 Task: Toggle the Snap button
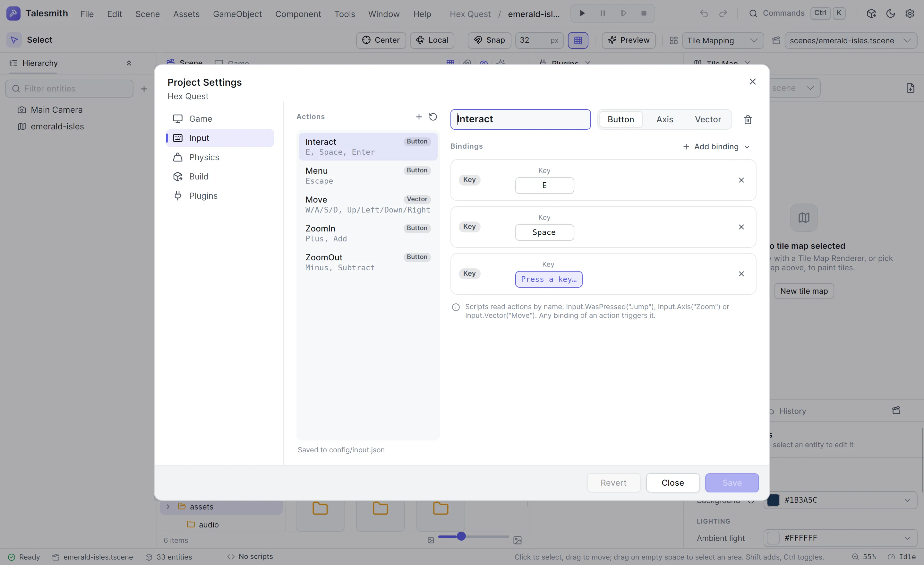point(489,40)
